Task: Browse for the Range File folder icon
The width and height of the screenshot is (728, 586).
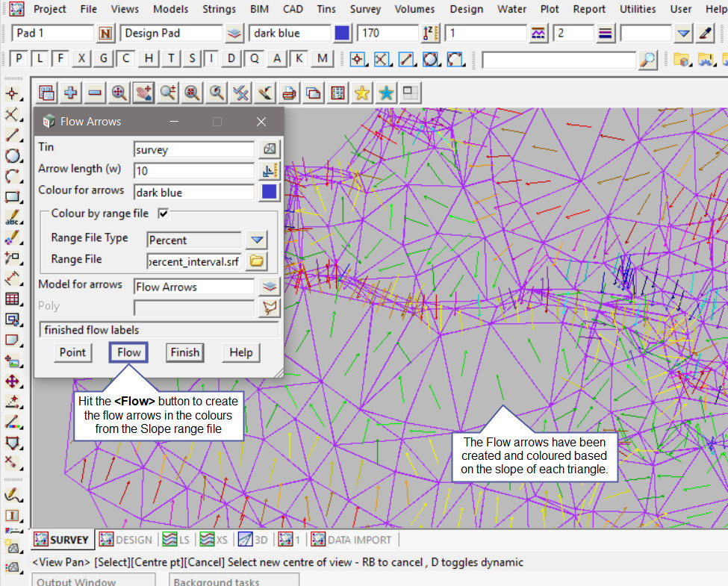Action: 257,261
